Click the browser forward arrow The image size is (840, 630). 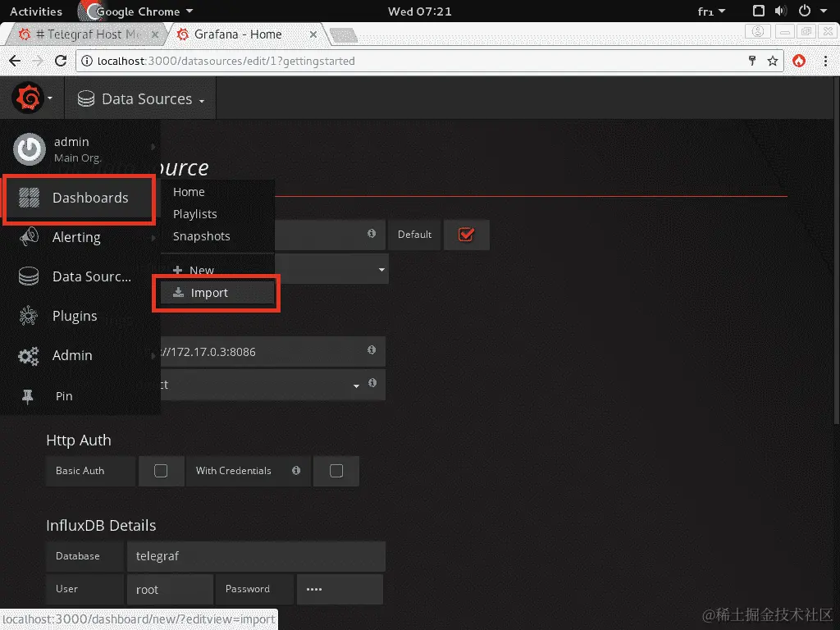pyautogui.click(x=38, y=61)
